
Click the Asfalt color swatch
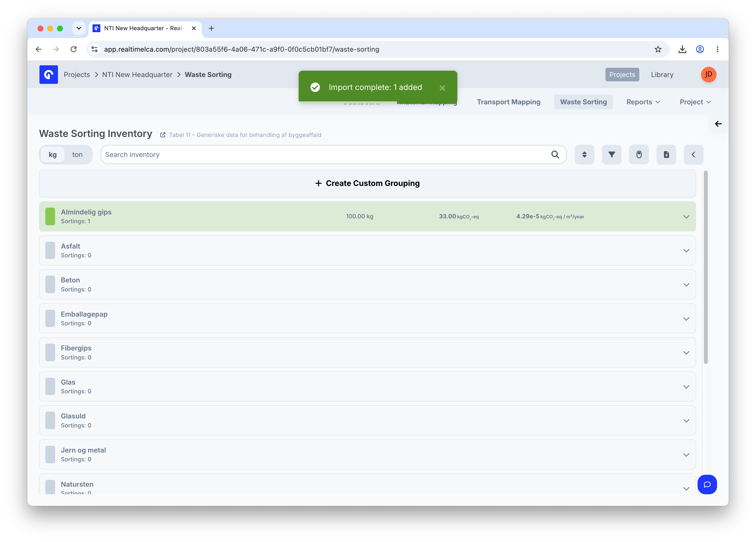point(50,251)
